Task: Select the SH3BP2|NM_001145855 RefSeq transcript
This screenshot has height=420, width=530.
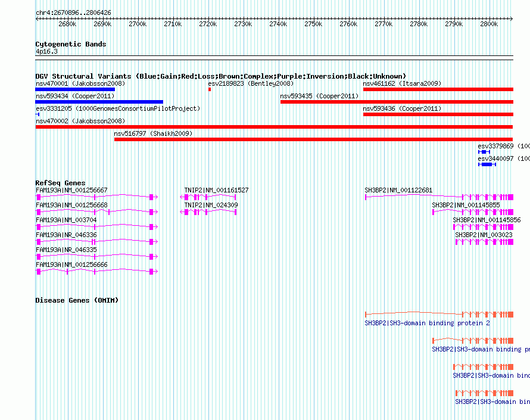Action: 473,211
